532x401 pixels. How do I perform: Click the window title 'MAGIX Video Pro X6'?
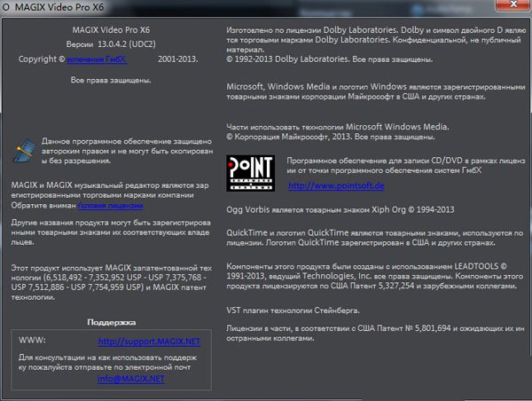pyautogui.click(x=59, y=7)
